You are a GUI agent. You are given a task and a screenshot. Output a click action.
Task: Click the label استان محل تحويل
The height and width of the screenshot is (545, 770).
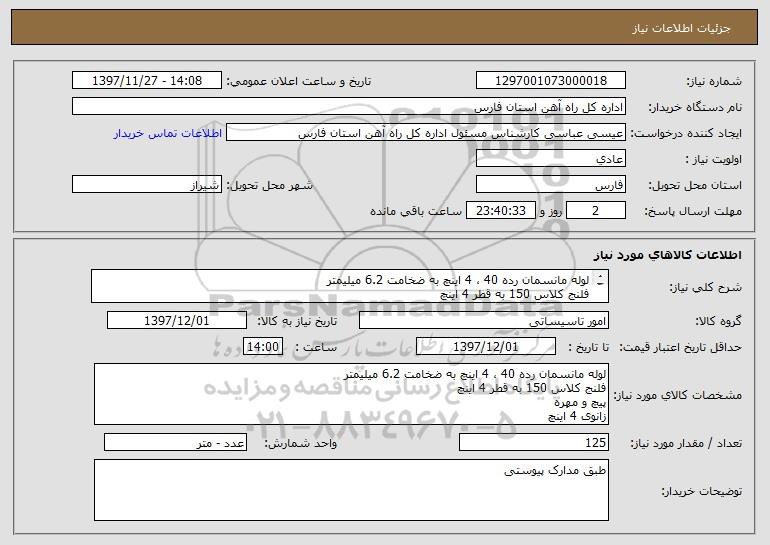click(695, 185)
